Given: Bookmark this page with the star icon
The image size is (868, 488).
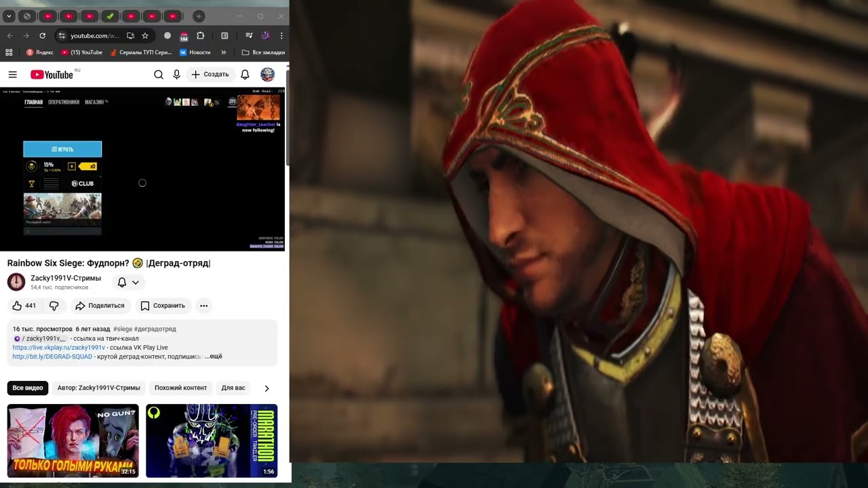Looking at the screenshot, I should 145,36.
